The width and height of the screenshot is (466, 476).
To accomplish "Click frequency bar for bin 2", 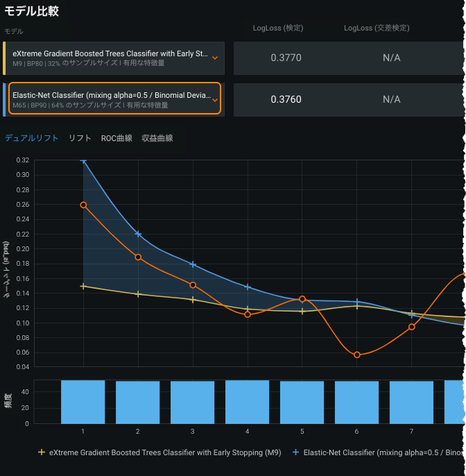I will pyautogui.click(x=138, y=402).
